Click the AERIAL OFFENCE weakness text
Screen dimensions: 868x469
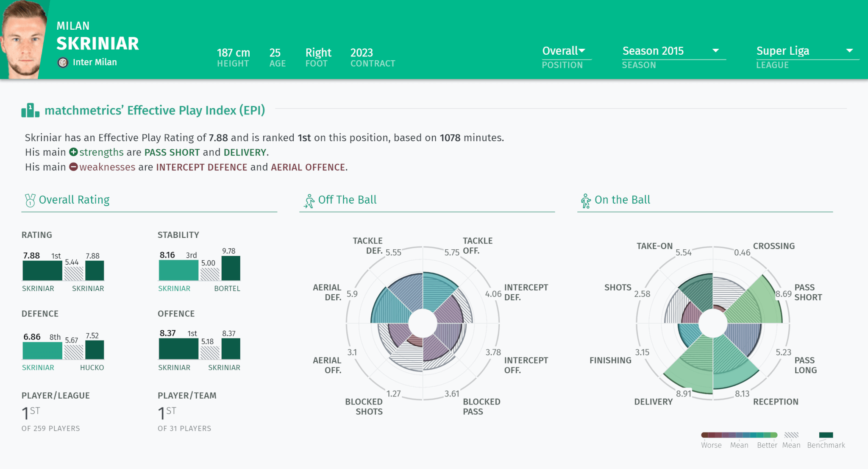pos(308,167)
